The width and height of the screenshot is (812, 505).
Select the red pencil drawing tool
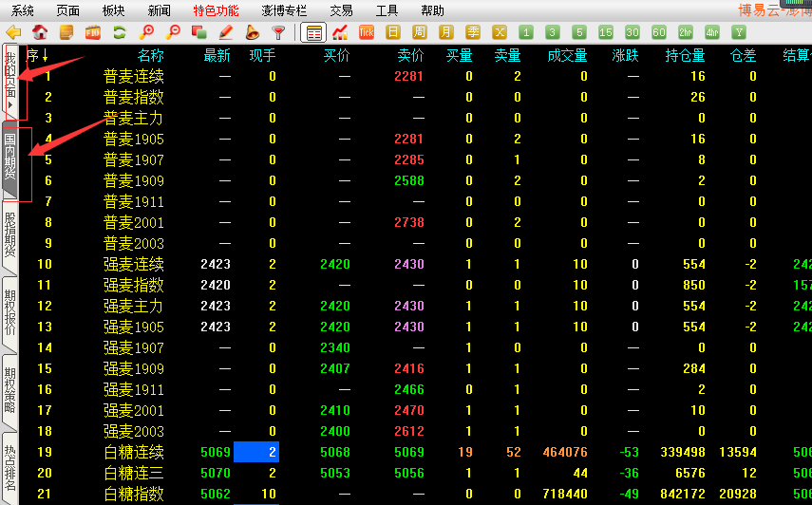tap(226, 32)
